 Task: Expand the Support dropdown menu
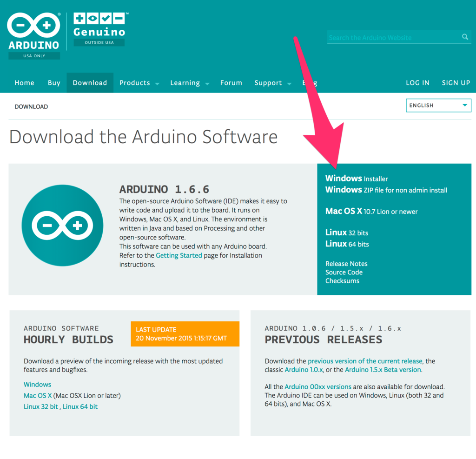click(272, 83)
